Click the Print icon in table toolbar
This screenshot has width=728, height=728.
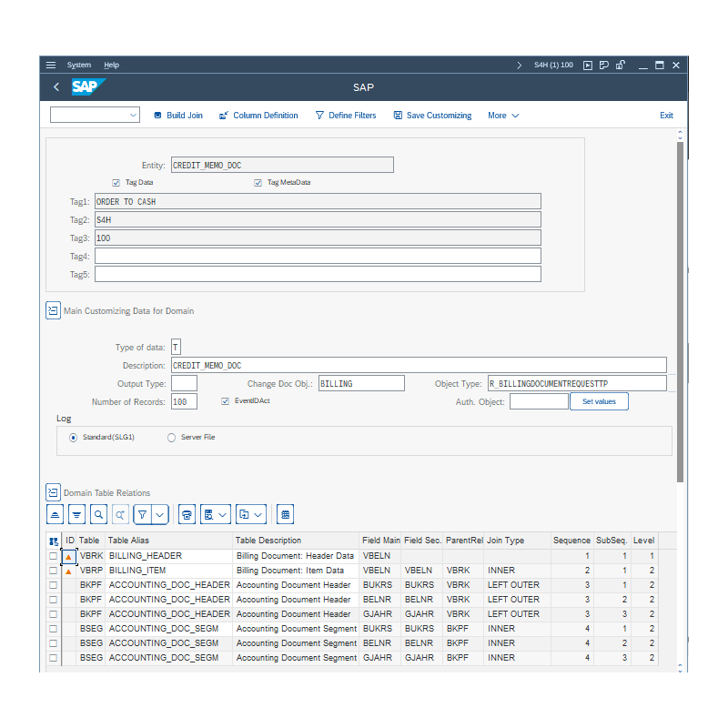pyautogui.click(x=187, y=514)
